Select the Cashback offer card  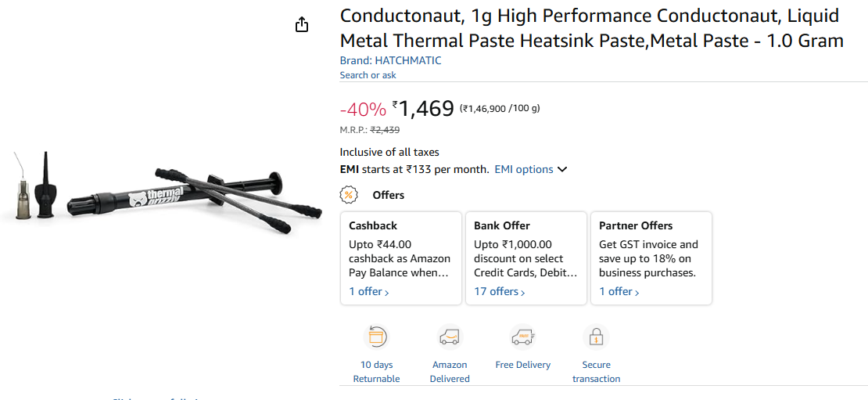click(400, 249)
